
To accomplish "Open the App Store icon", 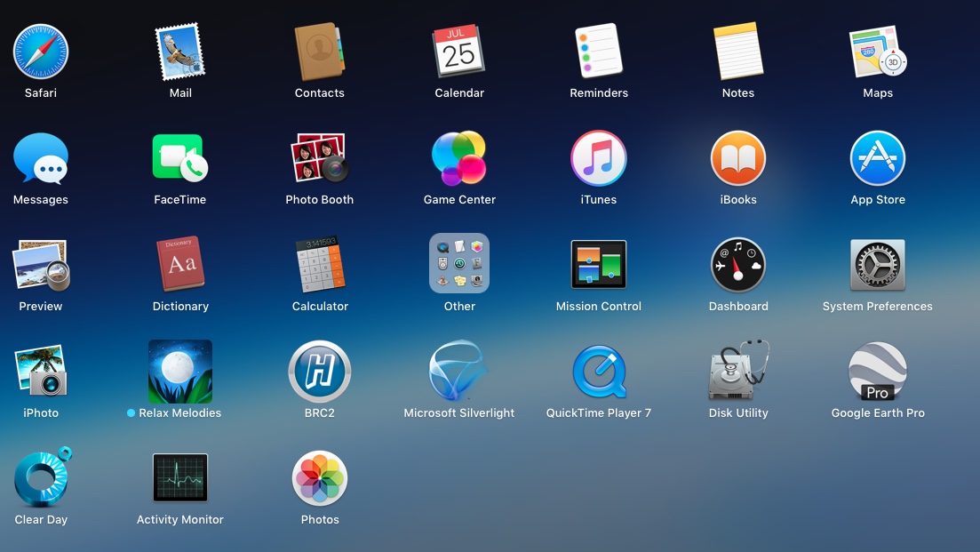I will [878, 158].
